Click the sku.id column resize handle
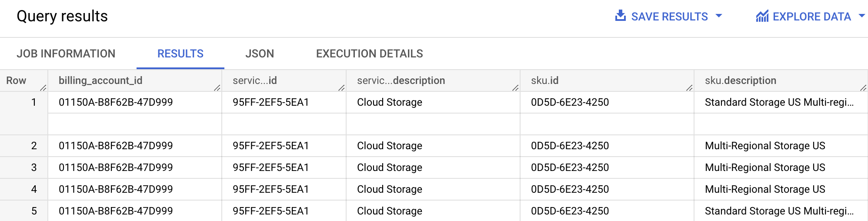 689,88
